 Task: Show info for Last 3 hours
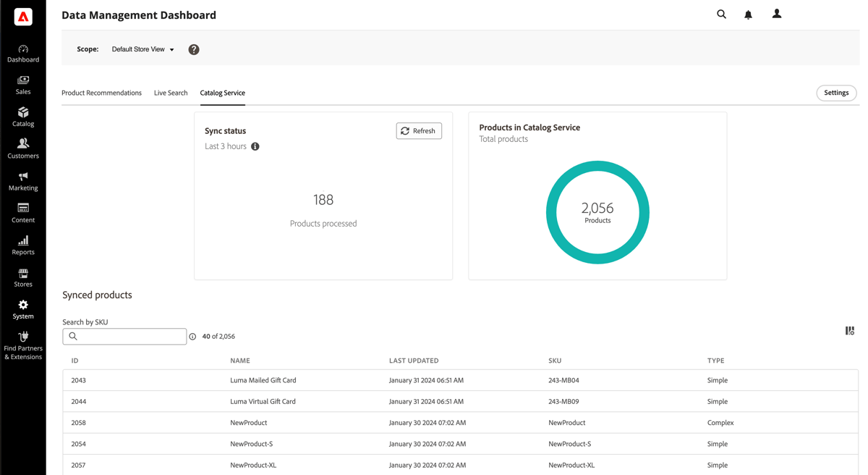(x=255, y=146)
